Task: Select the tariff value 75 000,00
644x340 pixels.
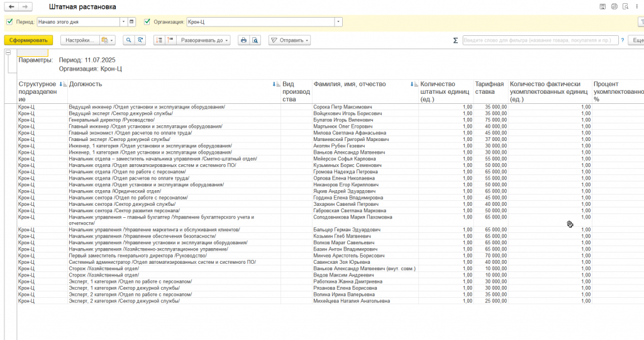Action: point(491,120)
